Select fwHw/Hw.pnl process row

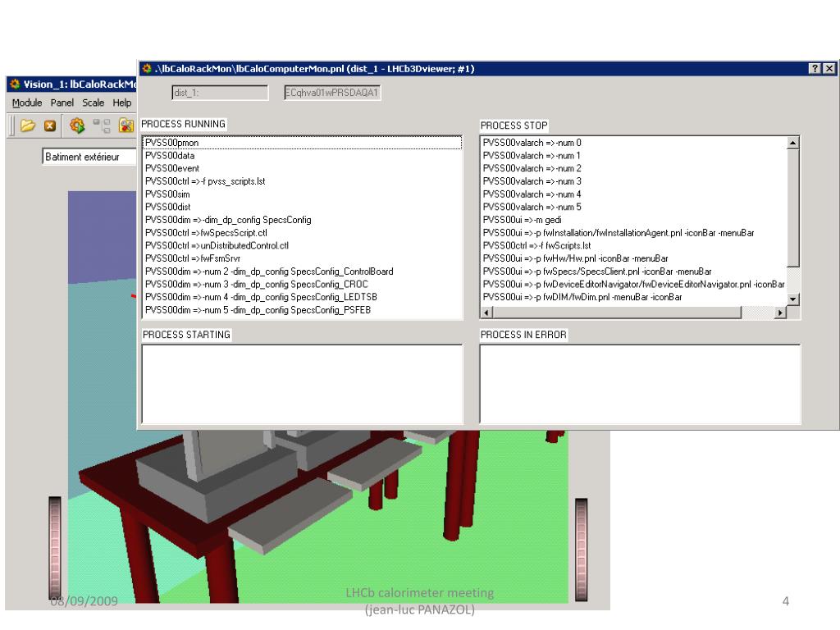[x=634, y=258]
